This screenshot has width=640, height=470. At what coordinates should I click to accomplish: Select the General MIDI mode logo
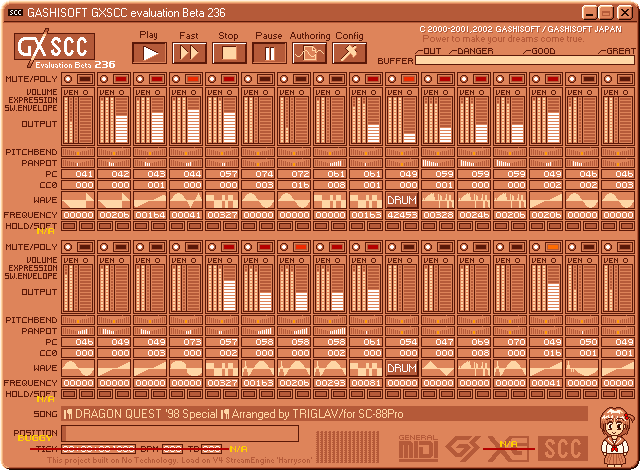click(x=418, y=448)
